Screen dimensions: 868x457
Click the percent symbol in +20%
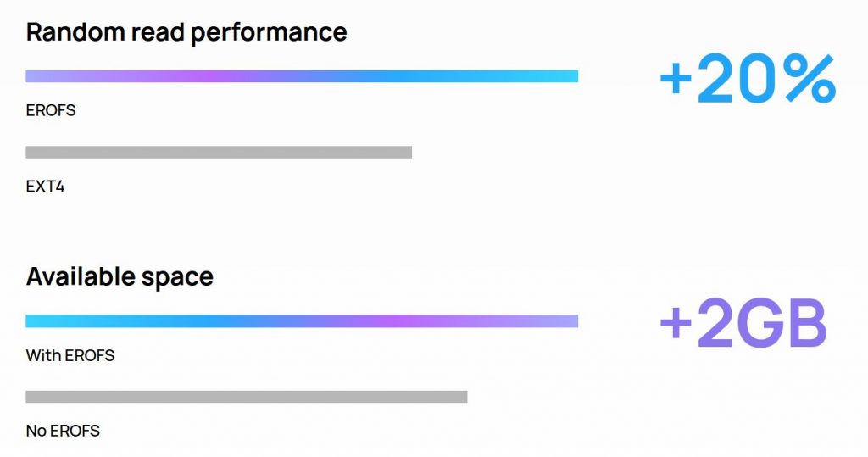[807, 79]
